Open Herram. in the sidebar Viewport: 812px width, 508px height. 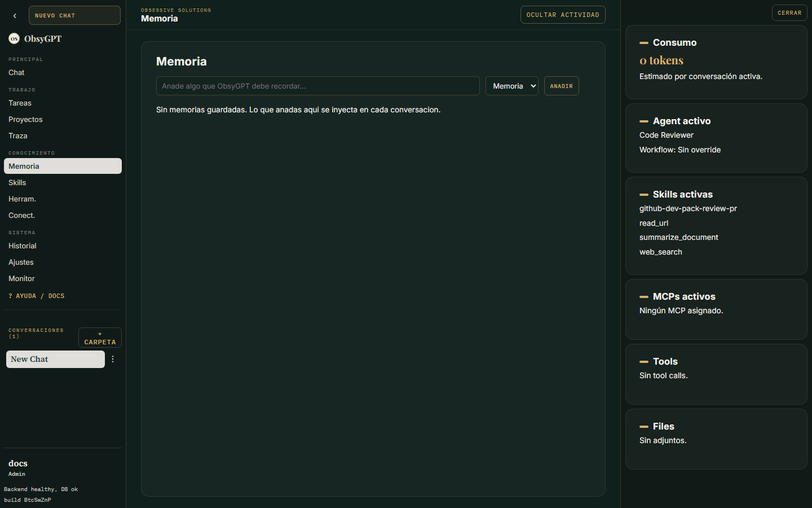point(63,199)
